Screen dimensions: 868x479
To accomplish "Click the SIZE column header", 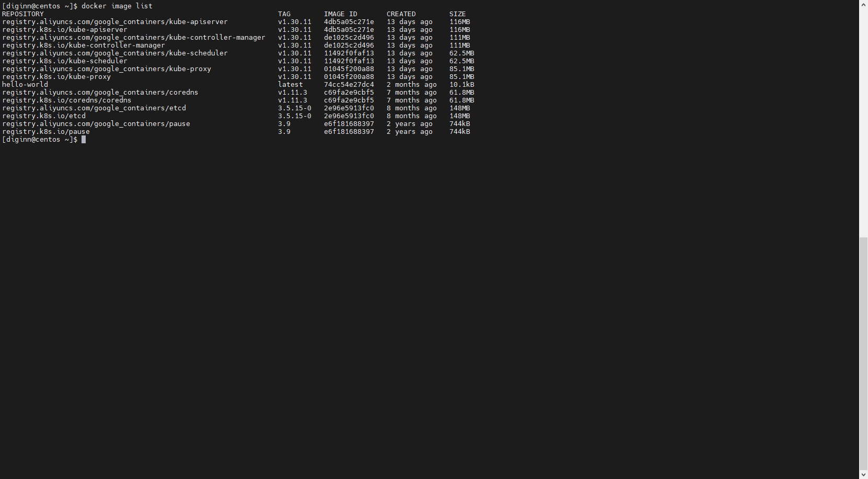I will (x=457, y=14).
